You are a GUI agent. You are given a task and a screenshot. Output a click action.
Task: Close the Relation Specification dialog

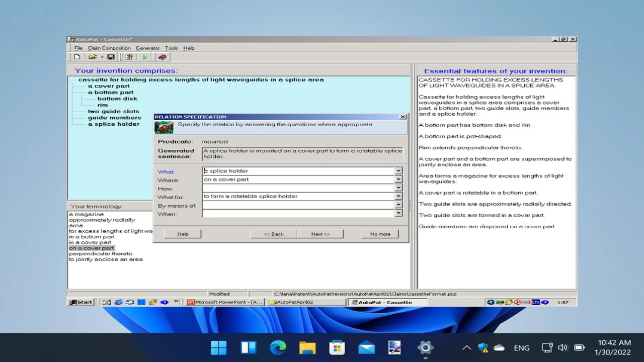point(403,117)
